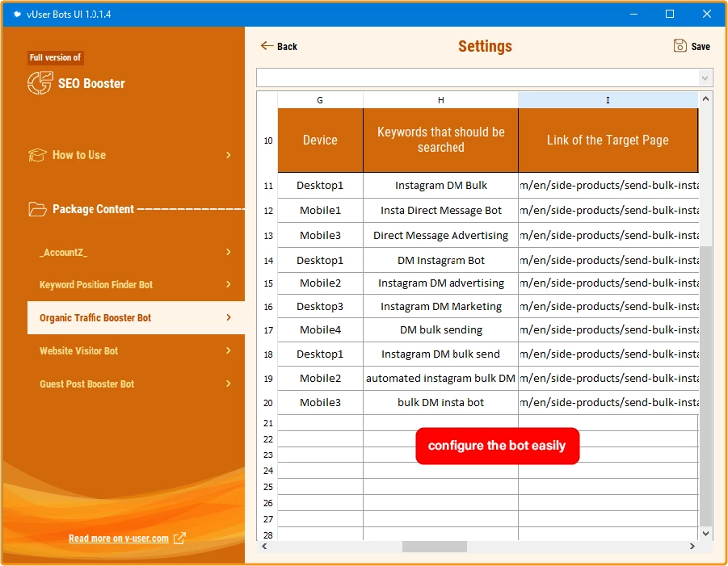The image size is (728, 566).
Task: Expand Organic Traffic Booster Bot chevron
Action: click(x=228, y=317)
